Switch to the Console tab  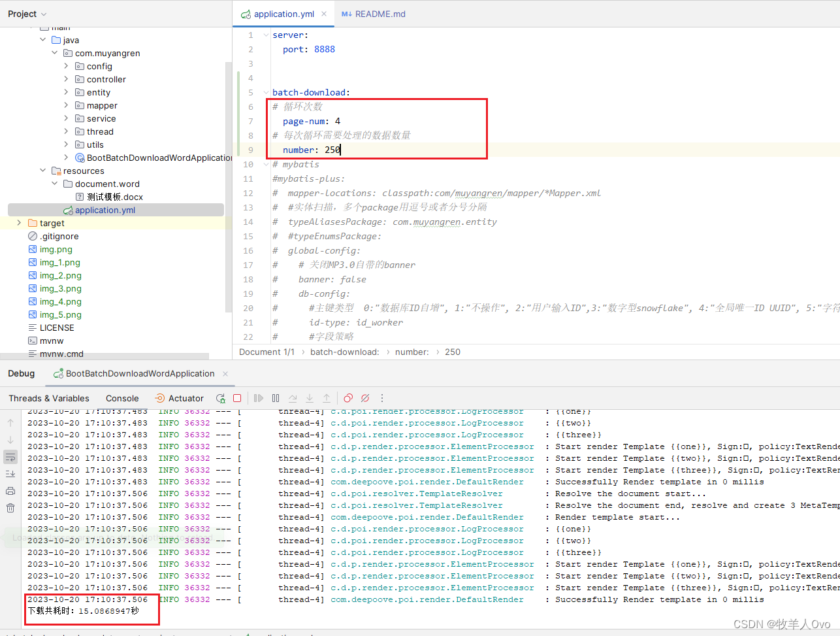(x=122, y=398)
